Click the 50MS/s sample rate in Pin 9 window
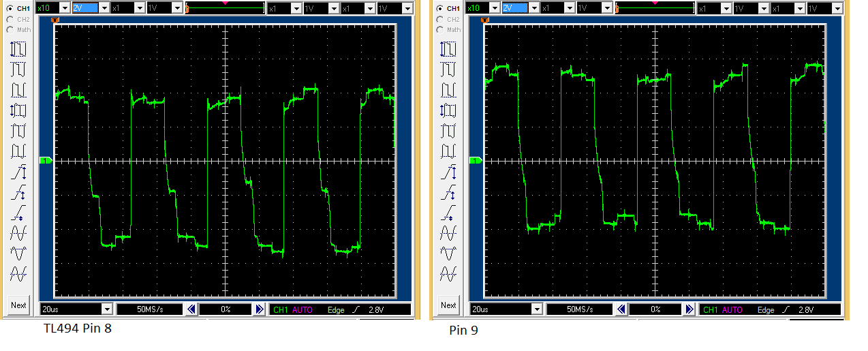The width and height of the screenshot is (868, 351). 578,309
